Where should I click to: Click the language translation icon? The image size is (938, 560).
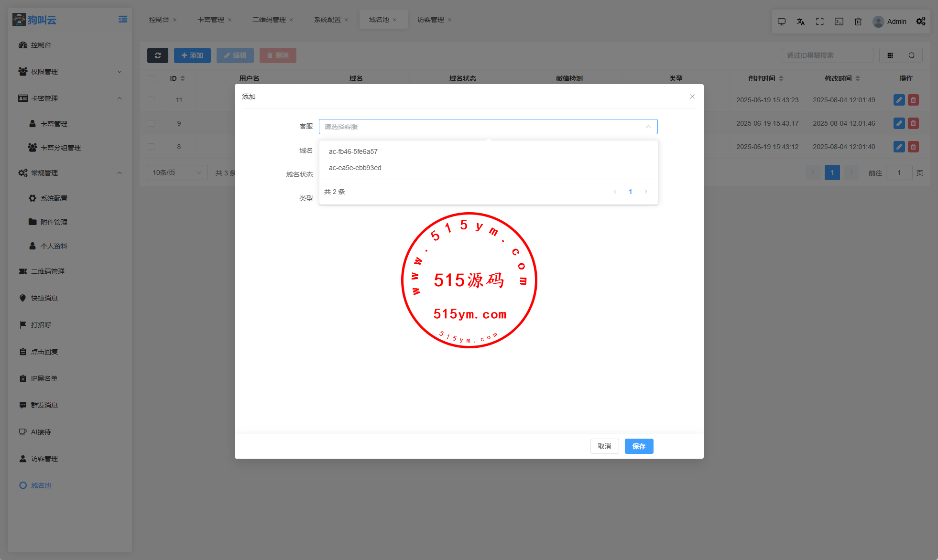pos(801,22)
